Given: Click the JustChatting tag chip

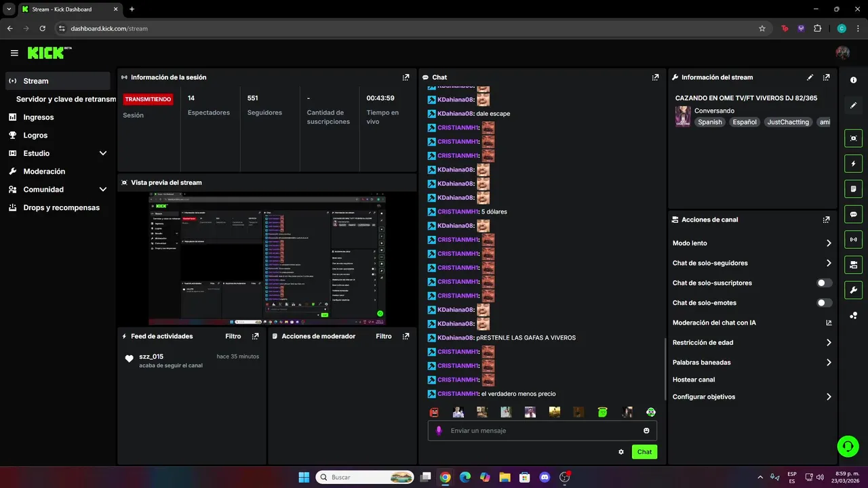Looking at the screenshot, I should (x=788, y=122).
